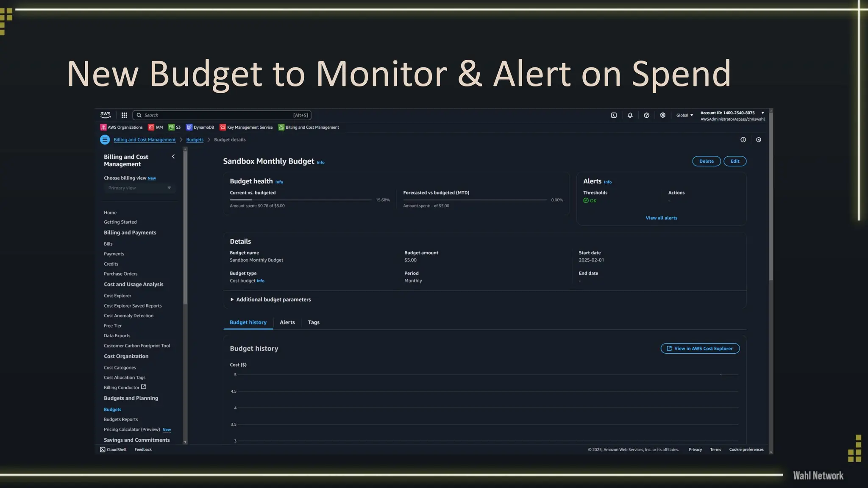Open Budgets Reports in sidebar
Viewport: 868px width, 488px height.
pyautogui.click(x=121, y=419)
